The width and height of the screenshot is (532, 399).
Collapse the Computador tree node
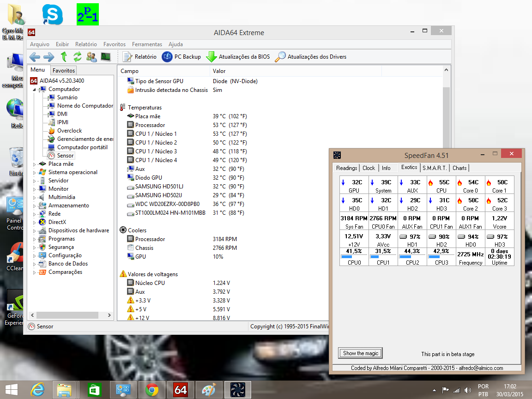(x=34, y=89)
